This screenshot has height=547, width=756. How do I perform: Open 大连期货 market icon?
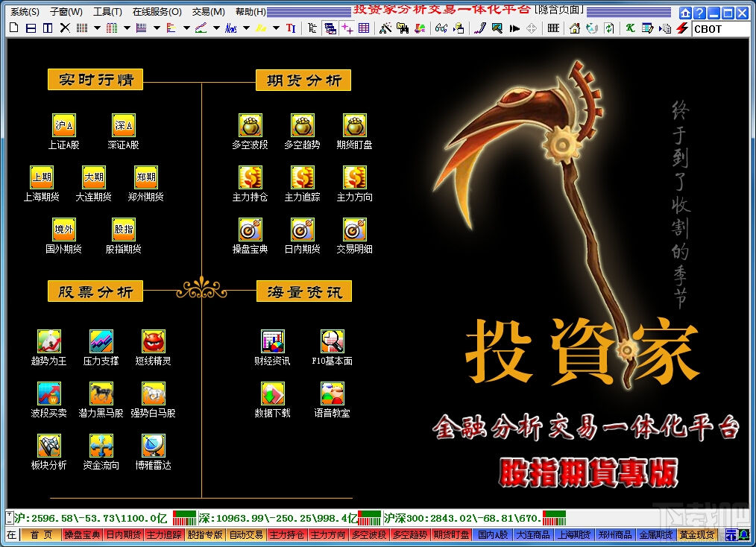[93, 177]
